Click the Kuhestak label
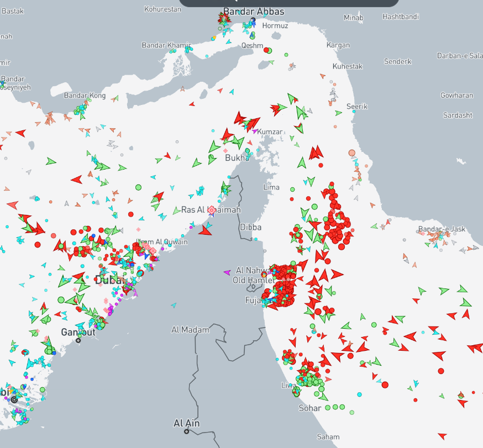 click(x=348, y=66)
